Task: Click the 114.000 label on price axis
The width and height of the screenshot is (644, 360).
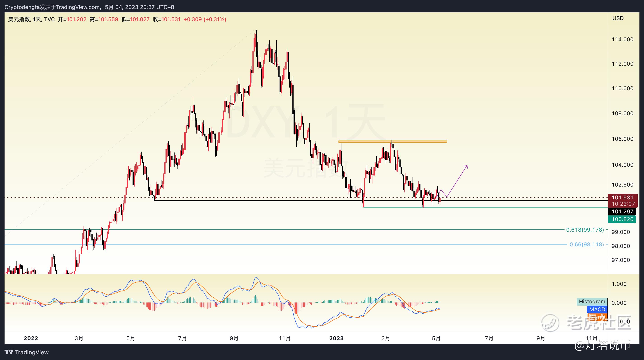Action: pyautogui.click(x=622, y=39)
